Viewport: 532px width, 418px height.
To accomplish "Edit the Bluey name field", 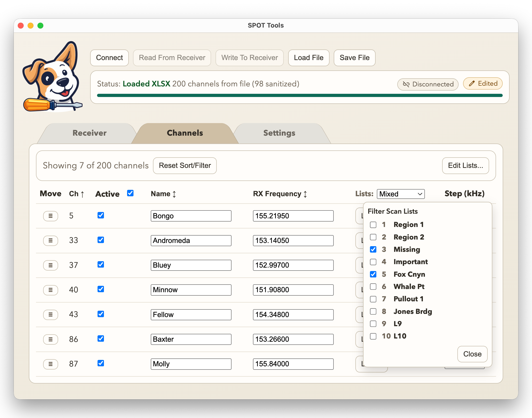I will [x=191, y=265].
